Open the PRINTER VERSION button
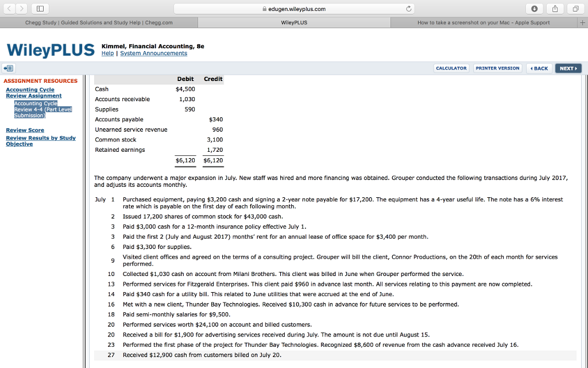This screenshot has height=368, width=588. (498, 68)
